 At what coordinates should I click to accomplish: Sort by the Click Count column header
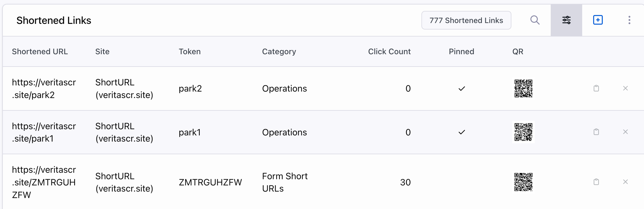[x=389, y=52]
